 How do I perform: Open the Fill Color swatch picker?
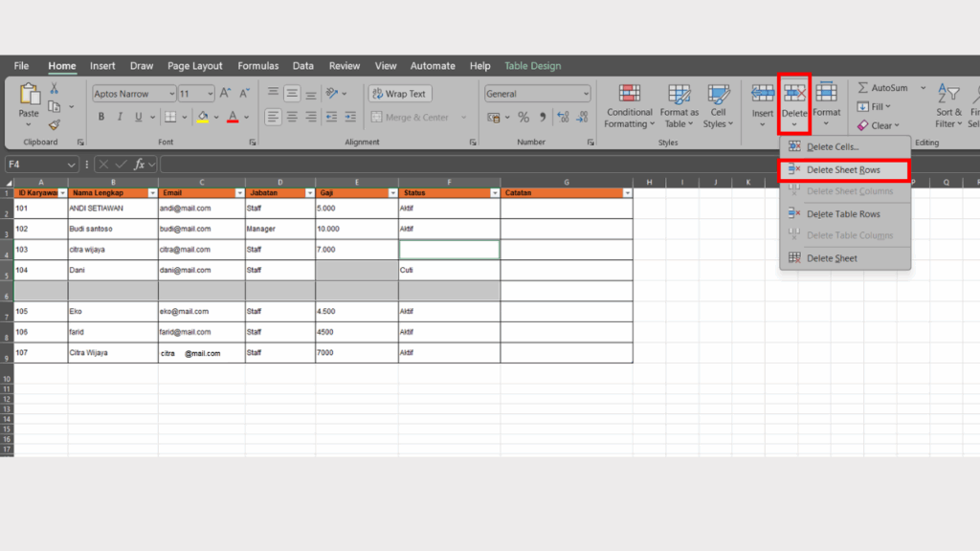coord(217,117)
